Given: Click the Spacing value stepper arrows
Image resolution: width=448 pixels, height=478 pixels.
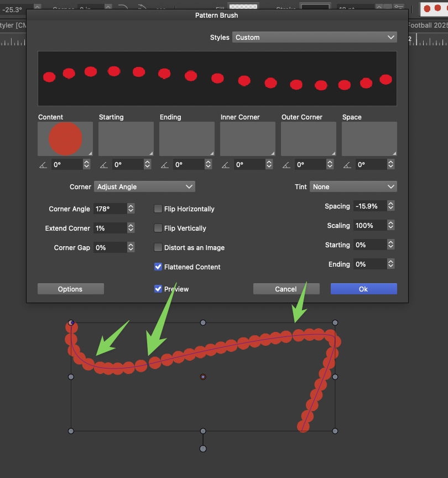Looking at the screenshot, I should click(391, 206).
